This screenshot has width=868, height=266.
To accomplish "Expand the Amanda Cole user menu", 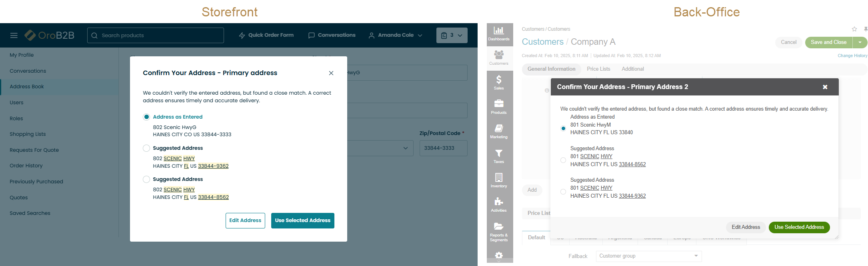I will pos(395,35).
